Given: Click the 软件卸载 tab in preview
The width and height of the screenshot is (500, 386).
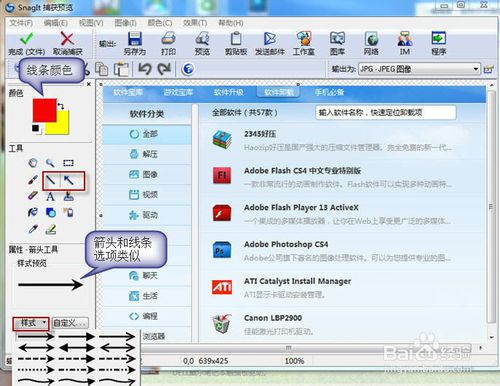Looking at the screenshot, I should 279,92.
